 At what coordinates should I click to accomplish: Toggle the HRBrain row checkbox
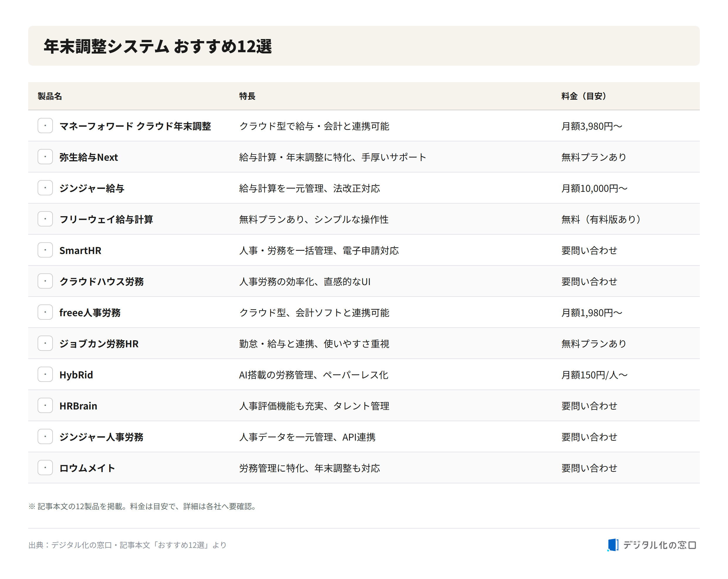pos(45,405)
